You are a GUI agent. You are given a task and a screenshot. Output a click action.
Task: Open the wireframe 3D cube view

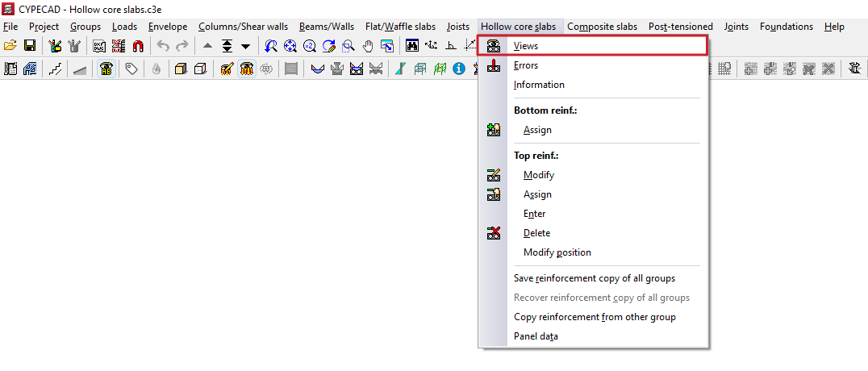pos(200,69)
